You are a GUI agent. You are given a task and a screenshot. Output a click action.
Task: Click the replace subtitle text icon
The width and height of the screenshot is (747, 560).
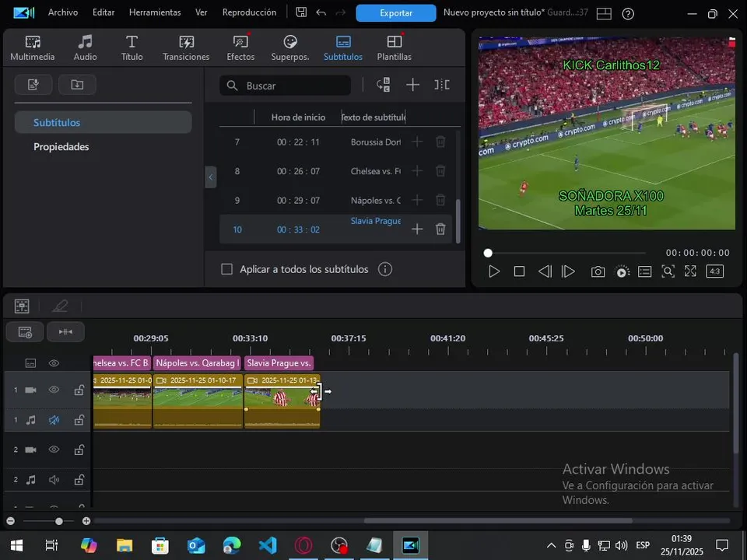tap(384, 85)
